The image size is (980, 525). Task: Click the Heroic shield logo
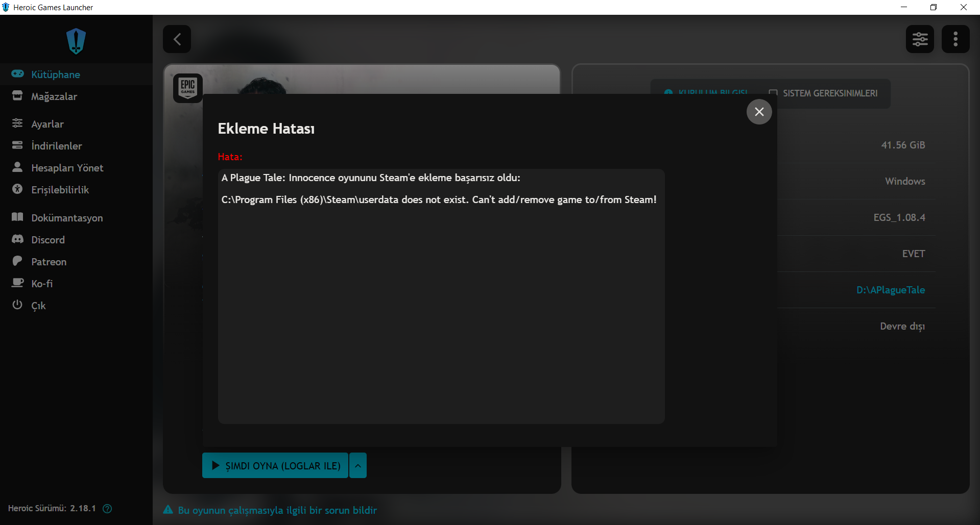click(76, 41)
